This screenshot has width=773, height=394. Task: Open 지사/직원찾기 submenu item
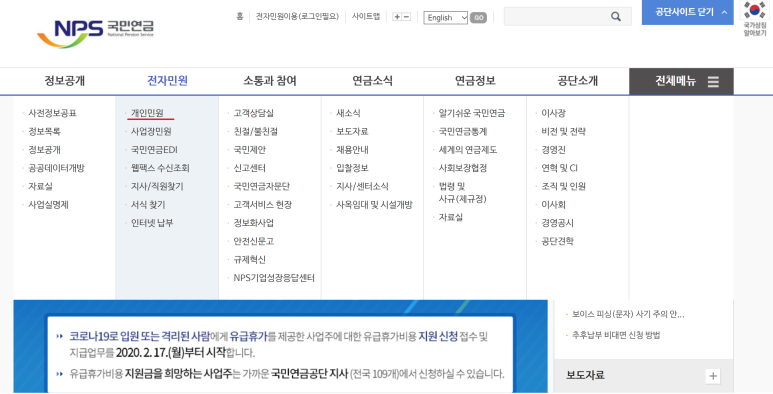(x=157, y=186)
